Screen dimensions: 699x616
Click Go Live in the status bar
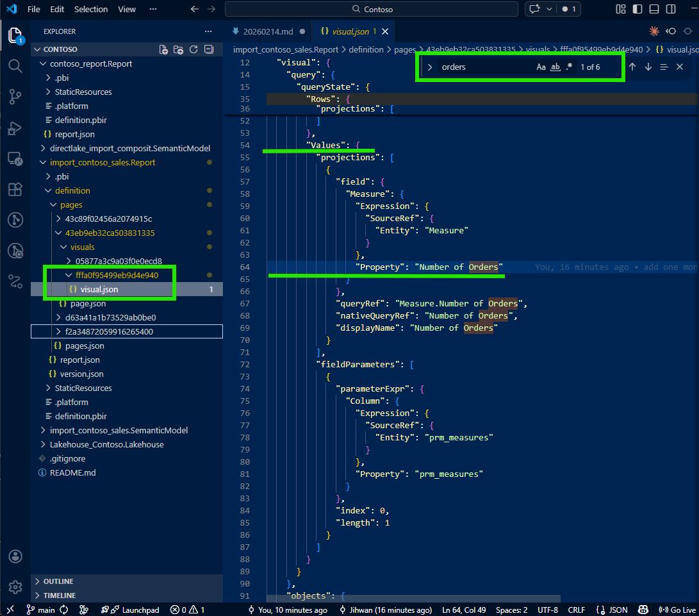click(677, 610)
